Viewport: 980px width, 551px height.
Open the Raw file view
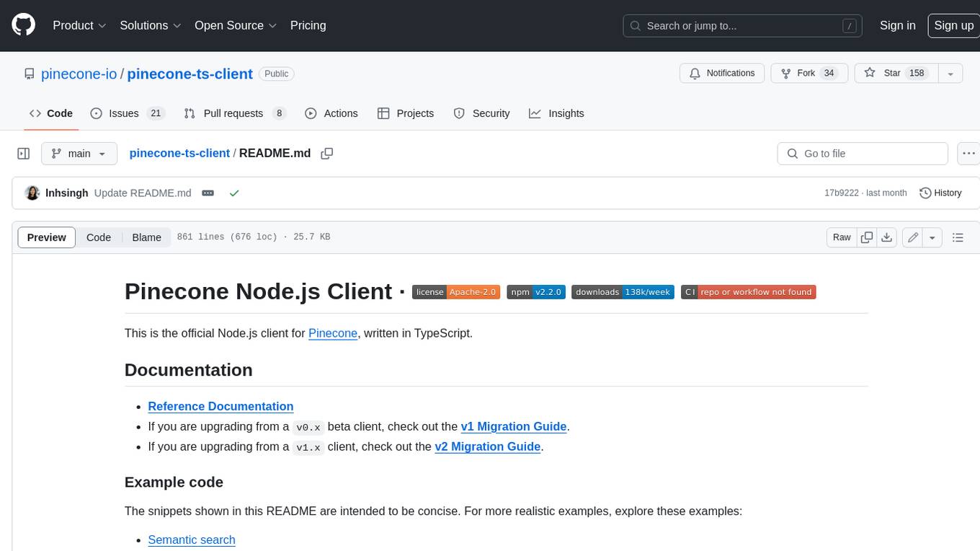tap(842, 237)
